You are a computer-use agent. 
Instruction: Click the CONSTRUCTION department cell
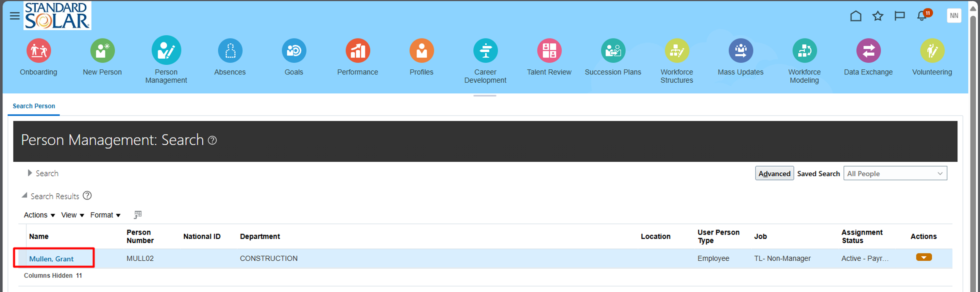point(269,259)
